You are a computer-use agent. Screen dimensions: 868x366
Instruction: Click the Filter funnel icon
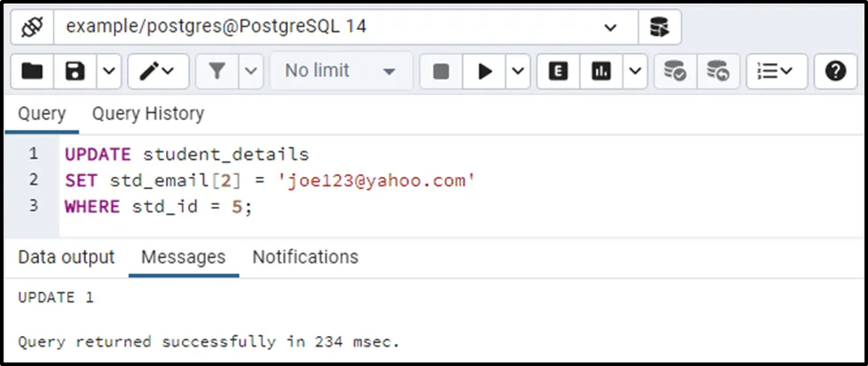[215, 72]
